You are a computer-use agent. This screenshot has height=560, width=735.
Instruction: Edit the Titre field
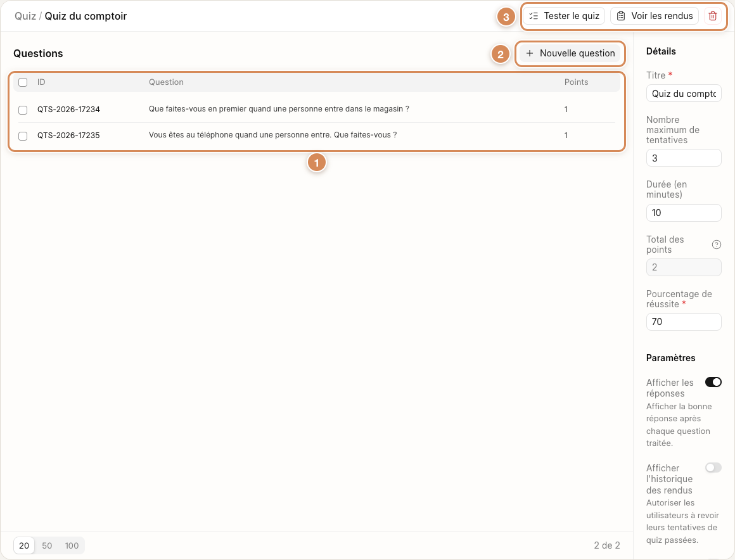tap(684, 93)
